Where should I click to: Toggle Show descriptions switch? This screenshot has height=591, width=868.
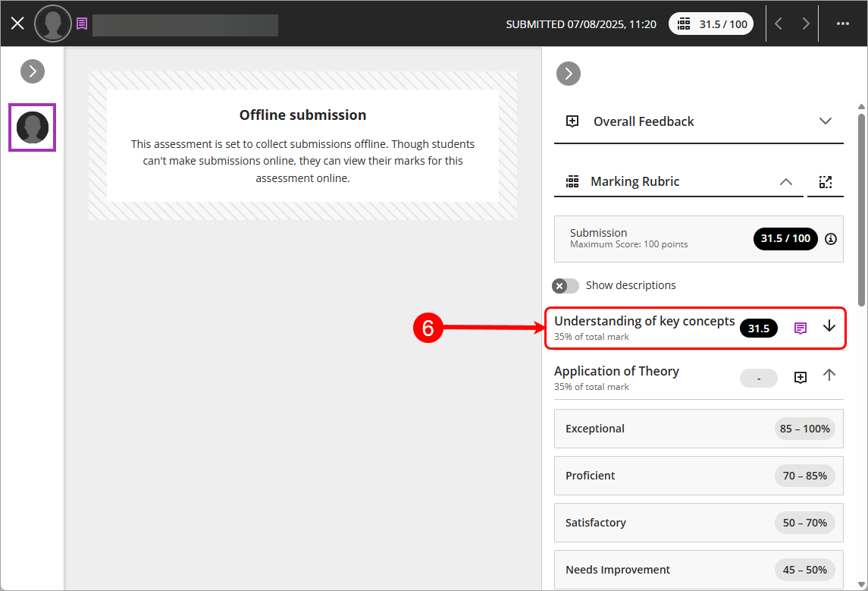pos(566,286)
